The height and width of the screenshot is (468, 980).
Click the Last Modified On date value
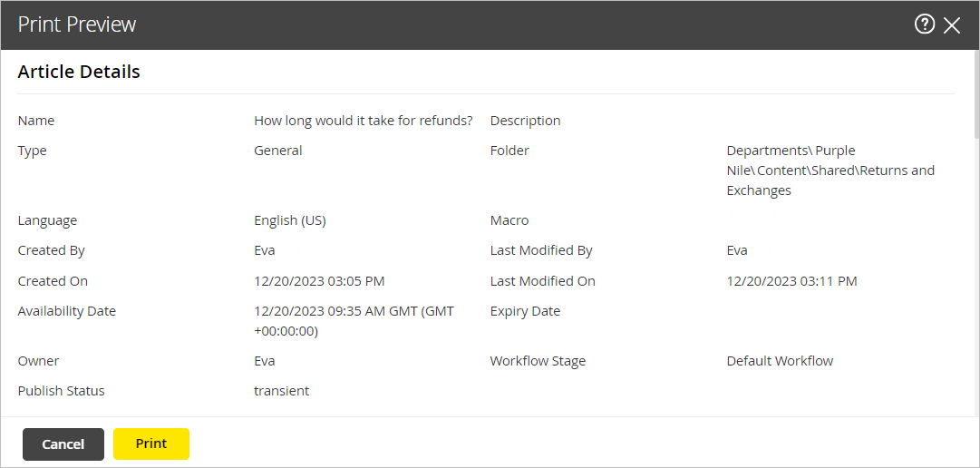791,281
